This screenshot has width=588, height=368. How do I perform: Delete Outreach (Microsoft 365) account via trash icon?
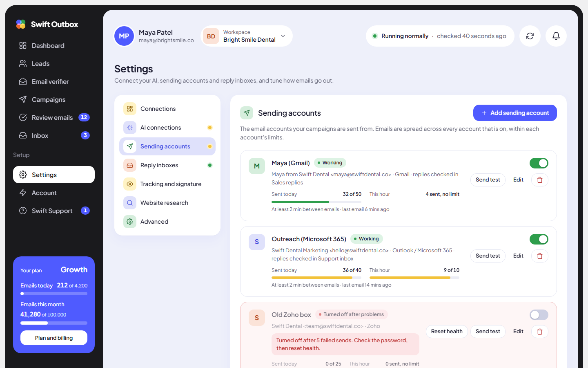click(540, 256)
